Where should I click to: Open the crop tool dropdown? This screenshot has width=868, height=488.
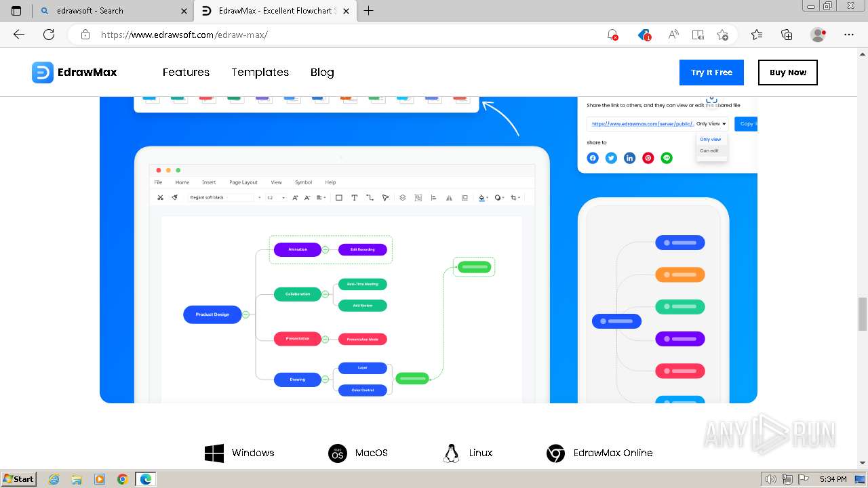(515, 198)
